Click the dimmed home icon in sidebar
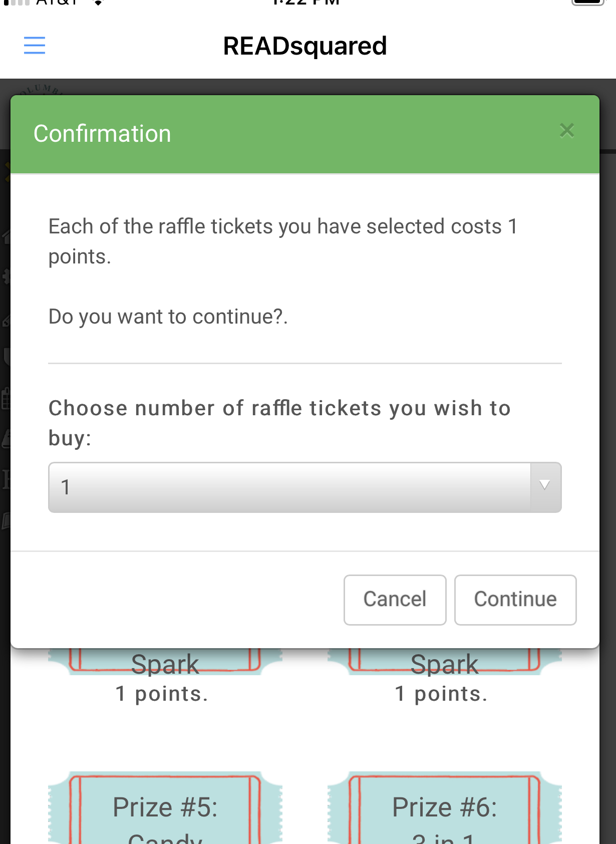This screenshot has width=616, height=844. point(6,235)
